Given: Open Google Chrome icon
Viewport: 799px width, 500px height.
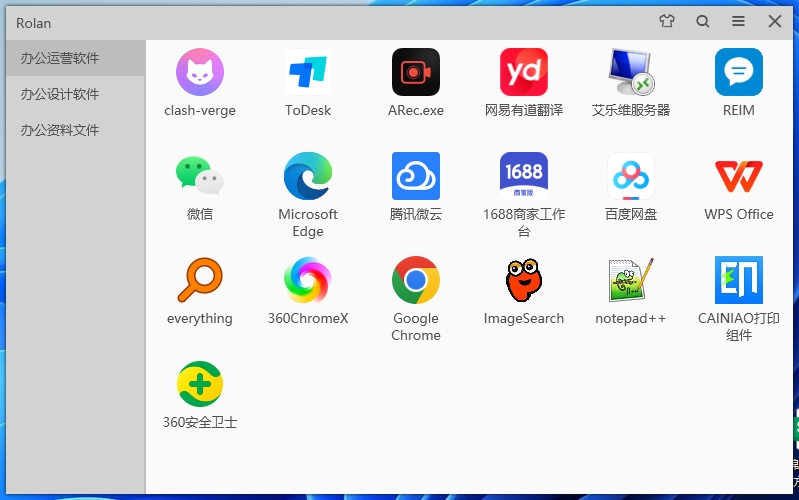Looking at the screenshot, I should coord(416,280).
